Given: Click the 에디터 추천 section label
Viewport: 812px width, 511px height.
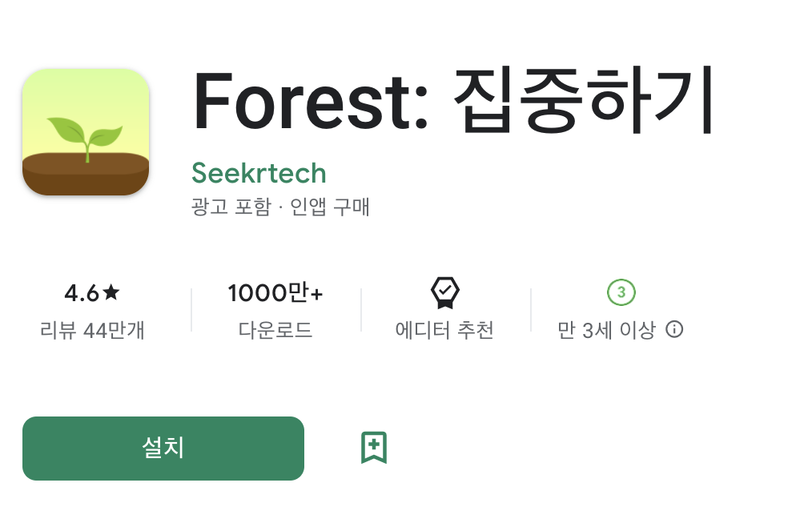Looking at the screenshot, I should coord(444,330).
